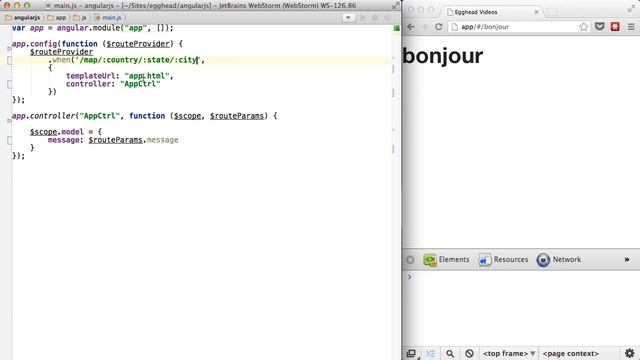
Task: Click the $routeProvider parameter in app.config
Action: [x=138, y=44]
